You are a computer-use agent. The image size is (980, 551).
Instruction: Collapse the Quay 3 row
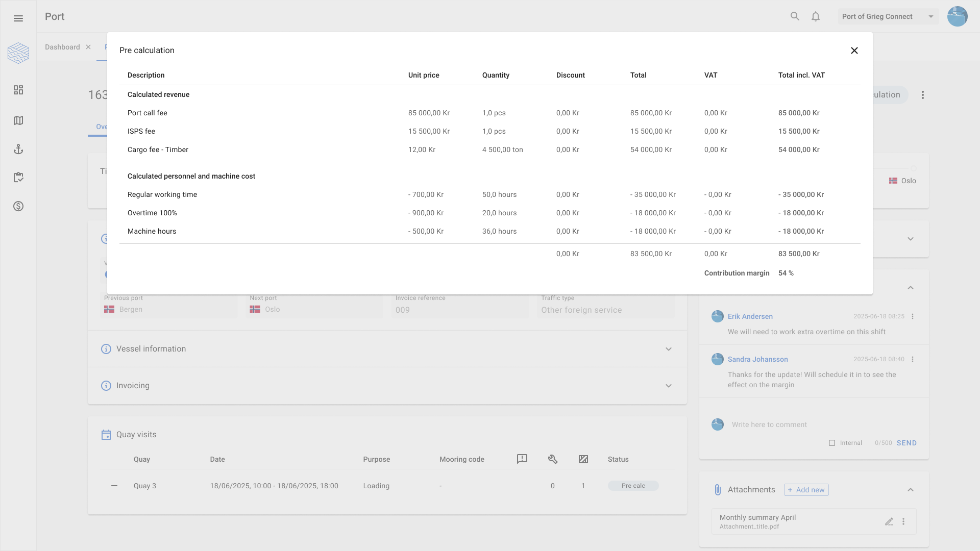tap(114, 486)
